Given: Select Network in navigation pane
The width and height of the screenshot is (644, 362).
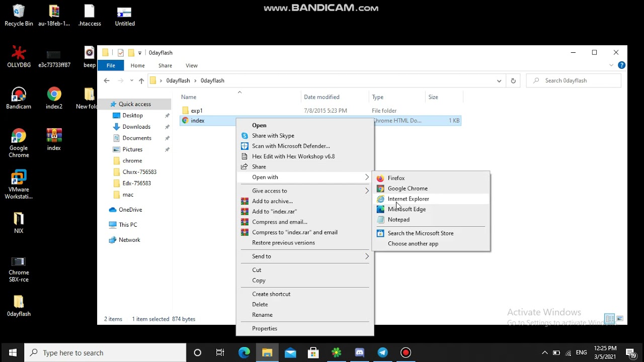Looking at the screenshot, I should click(x=129, y=240).
